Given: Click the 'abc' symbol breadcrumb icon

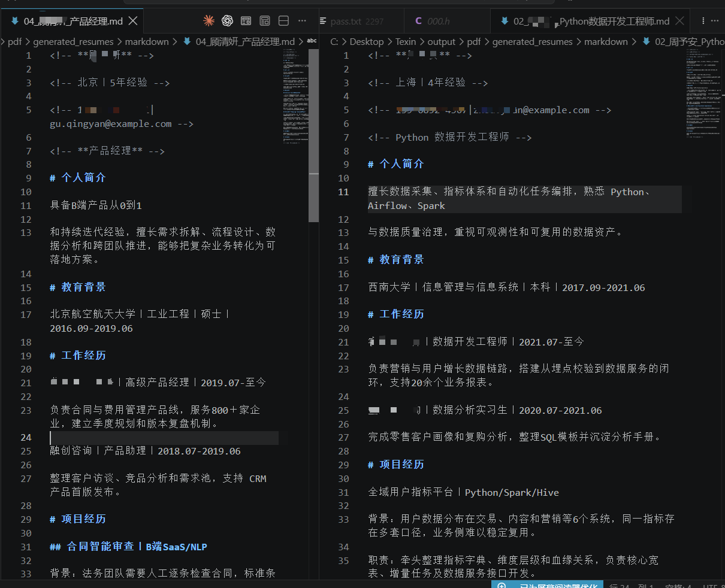Looking at the screenshot, I should [312, 41].
